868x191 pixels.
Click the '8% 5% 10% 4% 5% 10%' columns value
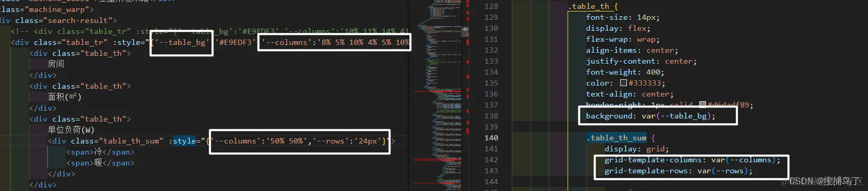coord(364,42)
